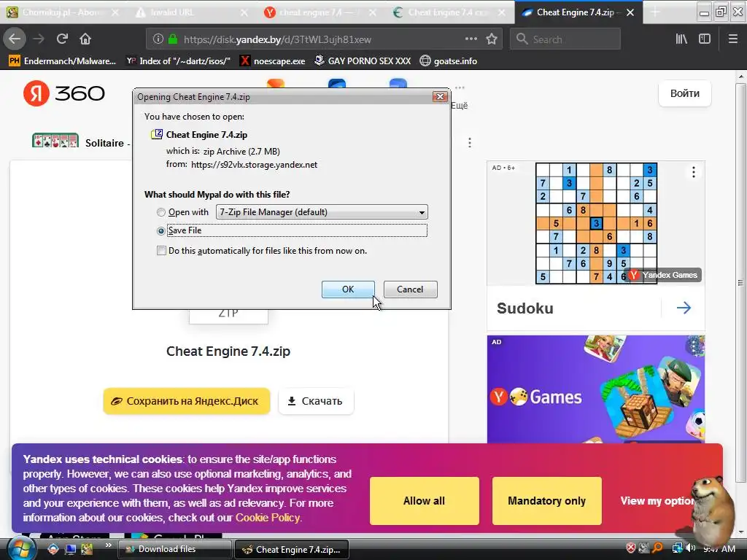Click the network tray icon

677,548
